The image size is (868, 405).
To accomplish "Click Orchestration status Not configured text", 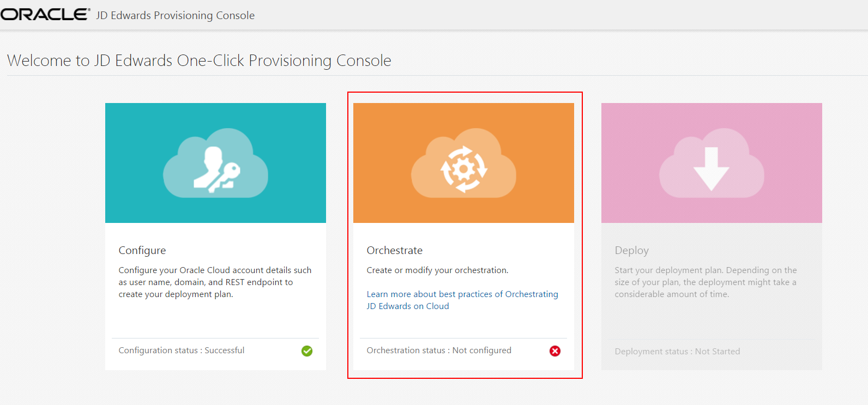I will (439, 350).
